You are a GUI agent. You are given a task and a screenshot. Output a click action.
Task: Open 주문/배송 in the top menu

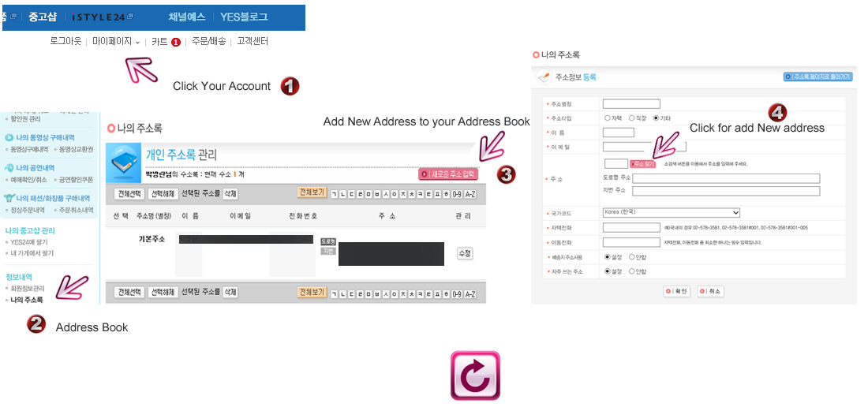(x=208, y=42)
